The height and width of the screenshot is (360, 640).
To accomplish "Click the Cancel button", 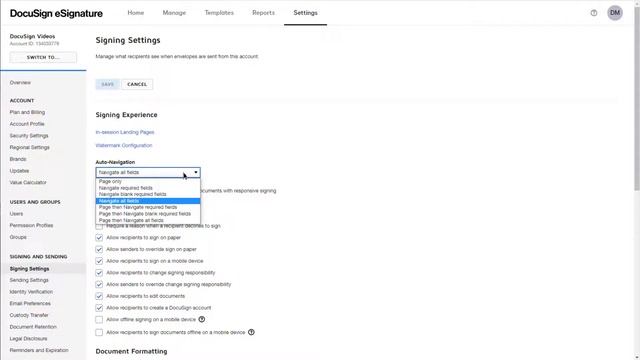I will click(x=137, y=84).
